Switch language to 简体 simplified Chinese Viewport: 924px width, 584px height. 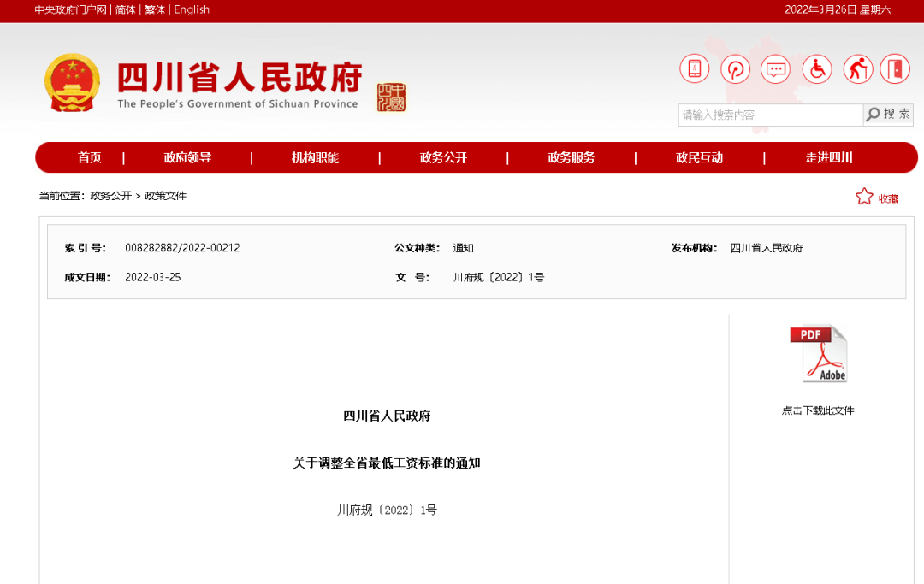125,9
